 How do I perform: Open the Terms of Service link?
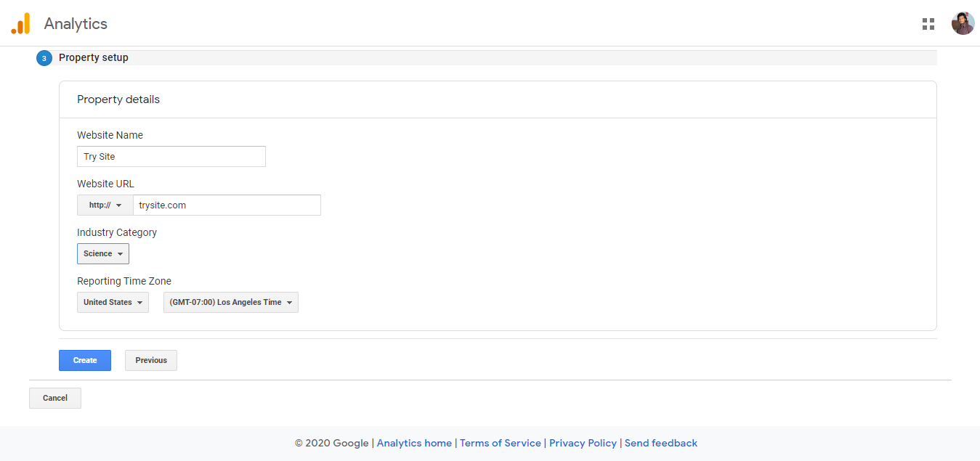coord(501,443)
